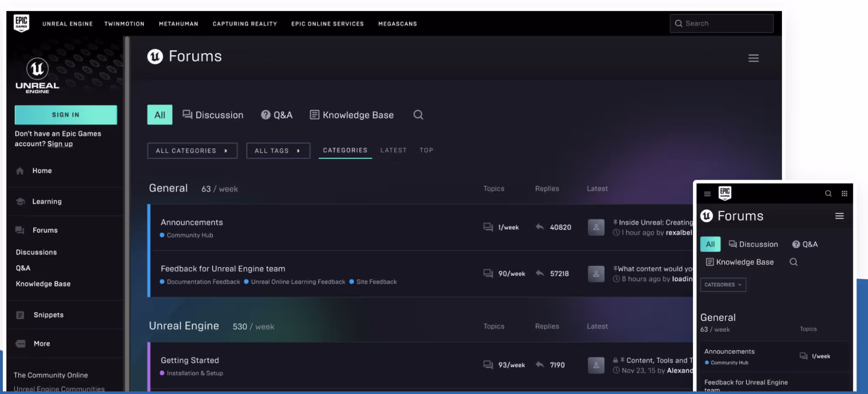Click the user avatar in Announcements row

[x=596, y=227]
